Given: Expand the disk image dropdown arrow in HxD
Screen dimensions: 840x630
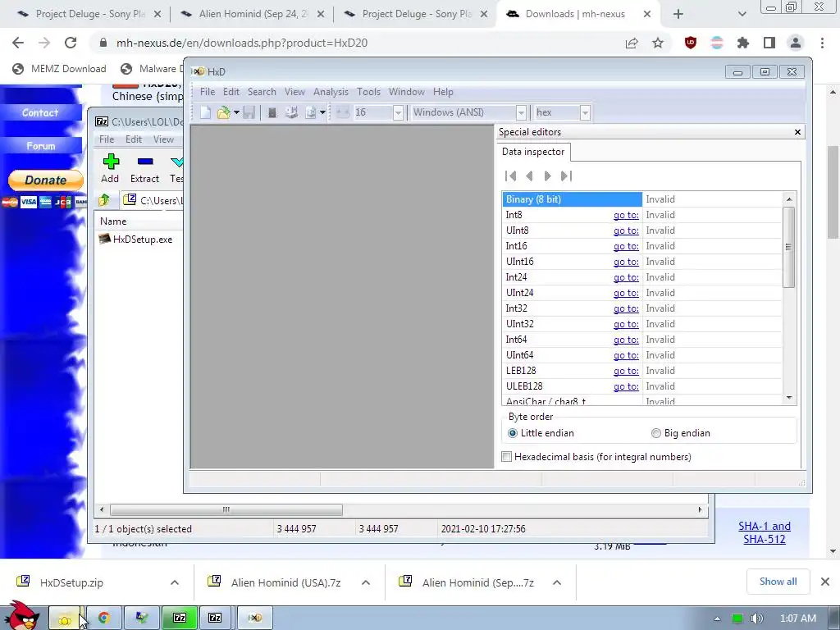Looking at the screenshot, I should tap(322, 112).
